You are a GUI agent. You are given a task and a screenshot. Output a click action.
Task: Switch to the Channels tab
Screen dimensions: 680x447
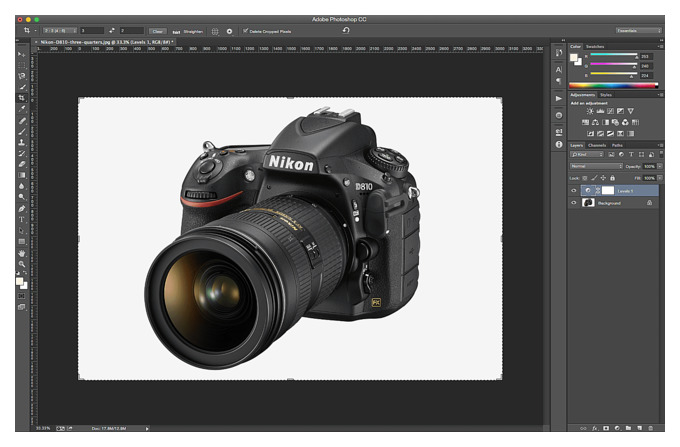pos(597,145)
